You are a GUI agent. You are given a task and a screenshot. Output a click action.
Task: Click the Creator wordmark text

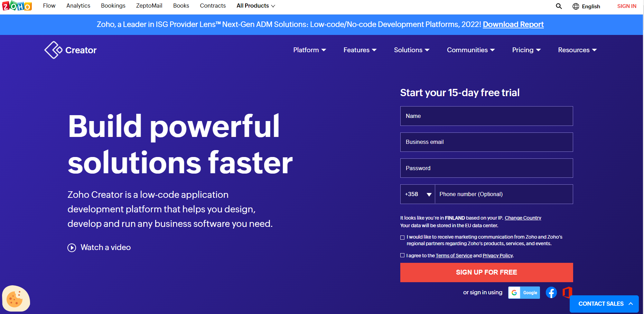[81, 50]
